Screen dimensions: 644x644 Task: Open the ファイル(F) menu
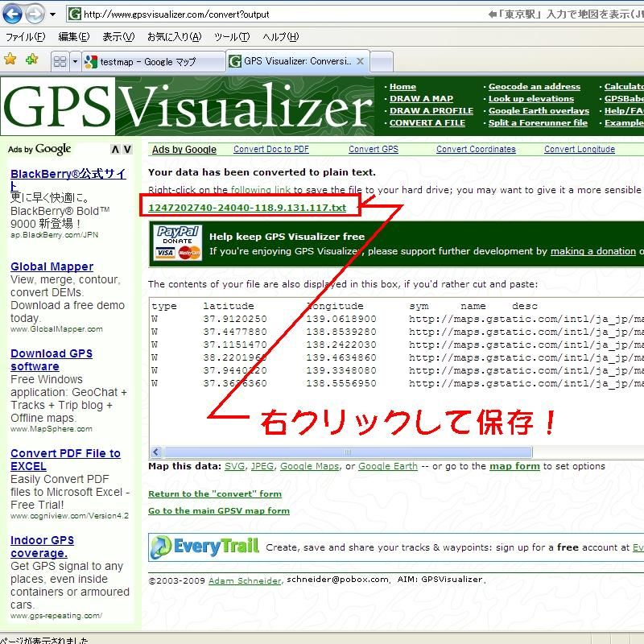pyautogui.click(x=25, y=37)
